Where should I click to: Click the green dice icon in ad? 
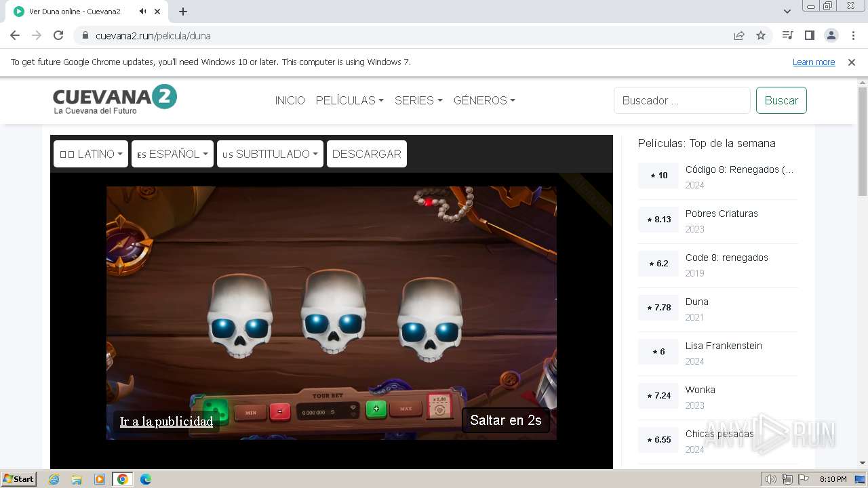click(x=216, y=411)
